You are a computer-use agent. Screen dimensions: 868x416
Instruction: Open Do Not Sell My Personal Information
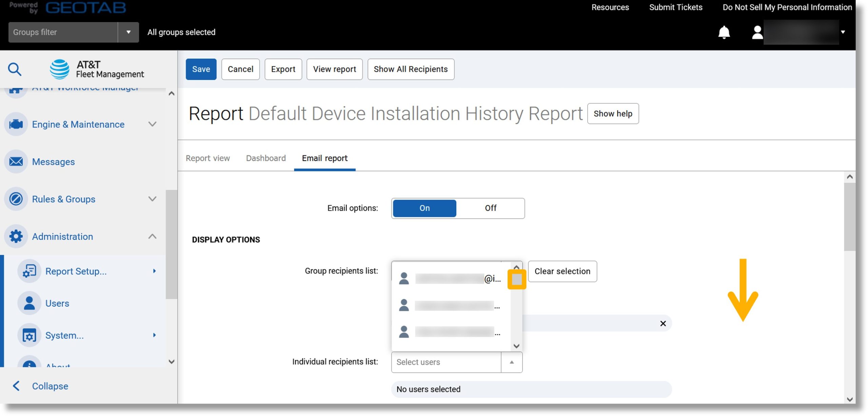tap(787, 7)
